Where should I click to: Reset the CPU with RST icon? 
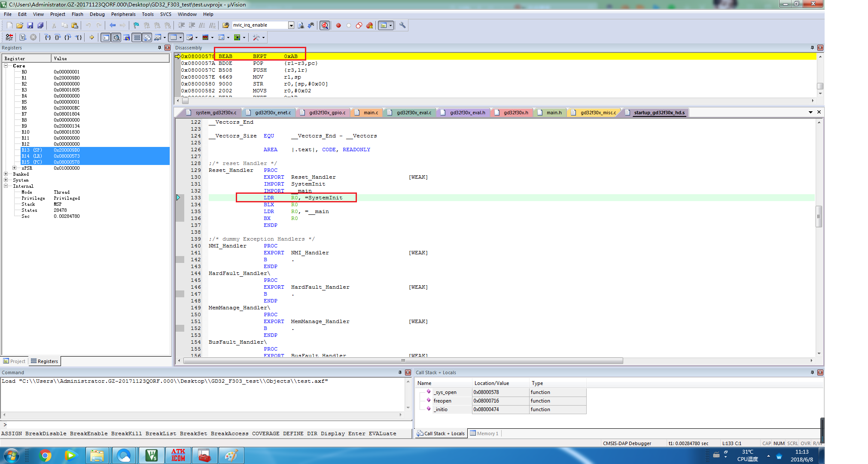(9, 37)
